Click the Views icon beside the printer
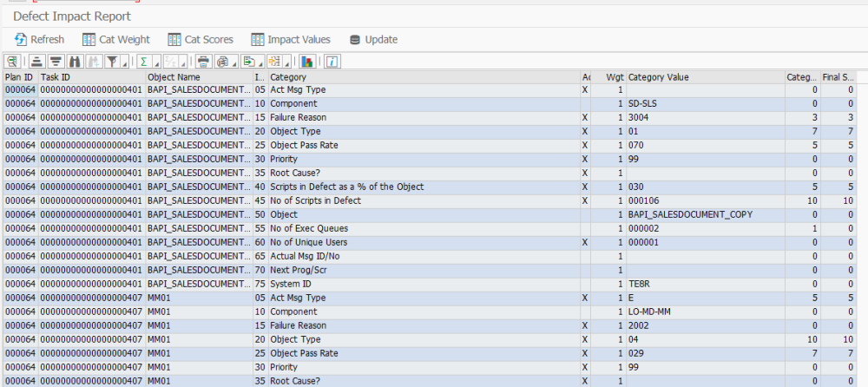 point(222,62)
